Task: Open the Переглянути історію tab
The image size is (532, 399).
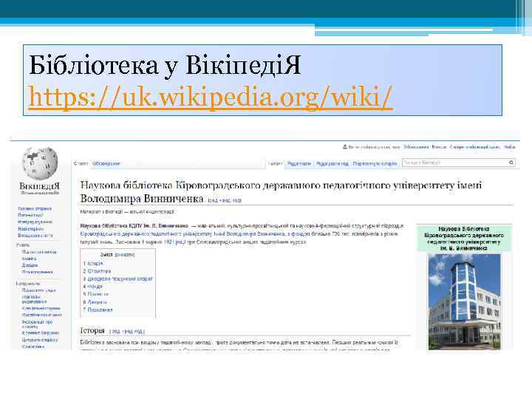Action: click(375, 163)
